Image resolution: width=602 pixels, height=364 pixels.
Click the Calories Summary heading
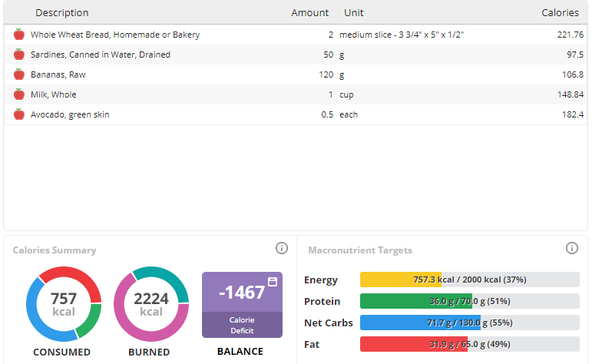(55, 250)
